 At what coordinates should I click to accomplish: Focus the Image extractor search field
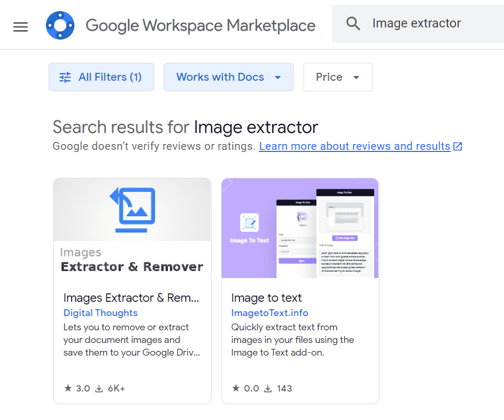[x=418, y=23]
